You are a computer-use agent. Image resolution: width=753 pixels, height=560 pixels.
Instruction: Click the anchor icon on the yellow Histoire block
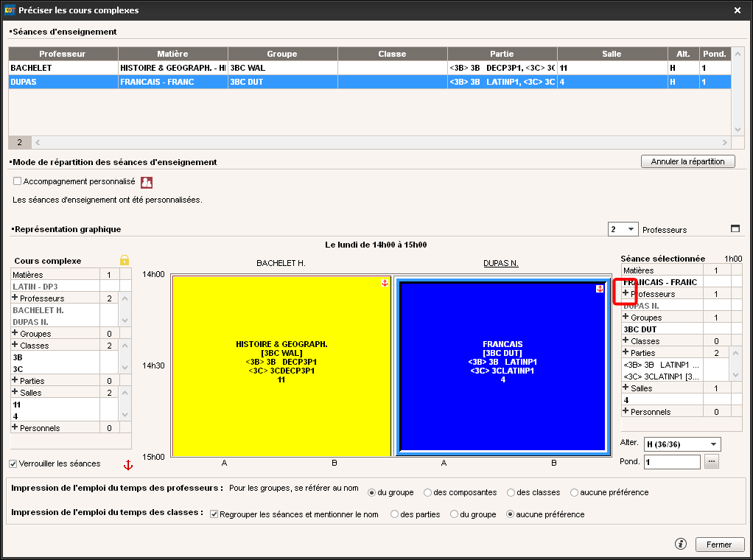pyautogui.click(x=384, y=284)
